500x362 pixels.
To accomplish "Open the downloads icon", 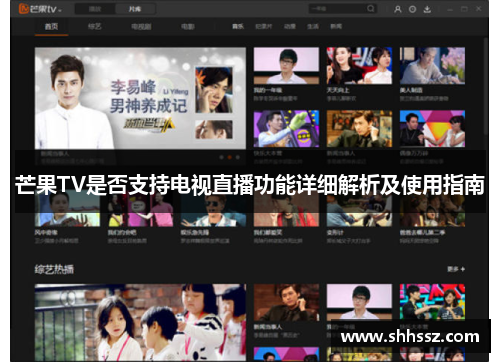I will (x=427, y=9).
